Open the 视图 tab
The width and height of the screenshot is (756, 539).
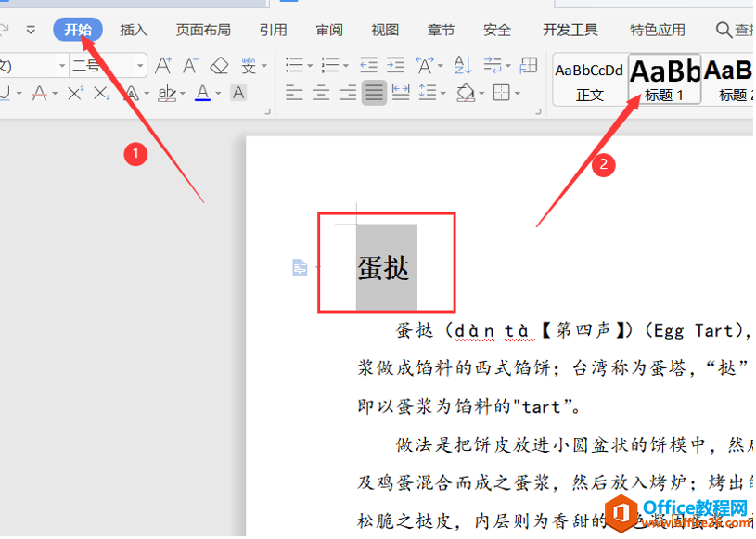(x=385, y=30)
